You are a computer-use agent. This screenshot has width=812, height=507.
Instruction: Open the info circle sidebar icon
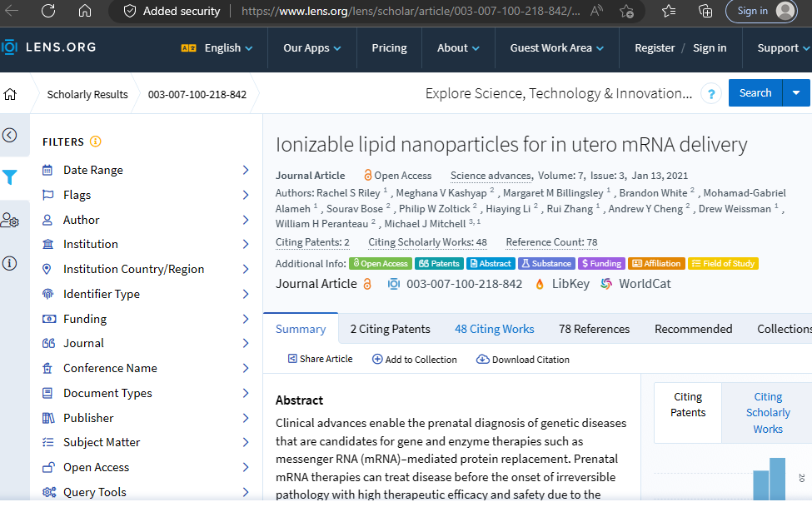point(10,263)
